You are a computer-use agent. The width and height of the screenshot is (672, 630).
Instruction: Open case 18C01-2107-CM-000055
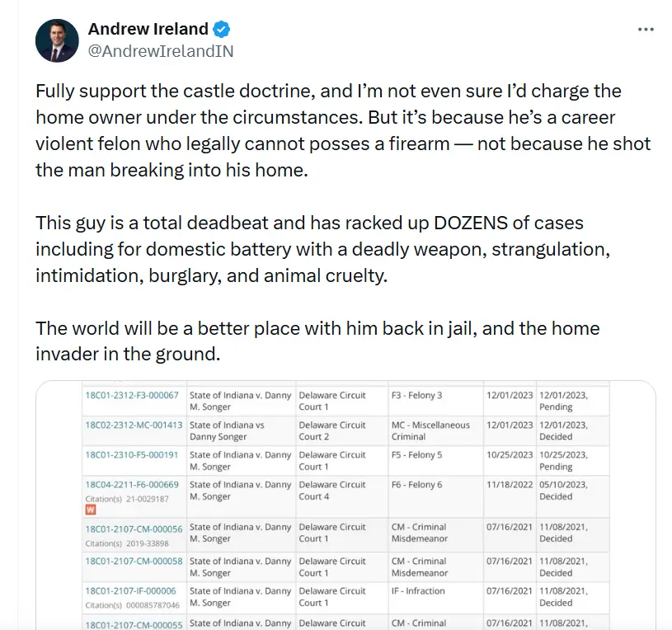[132, 624]
